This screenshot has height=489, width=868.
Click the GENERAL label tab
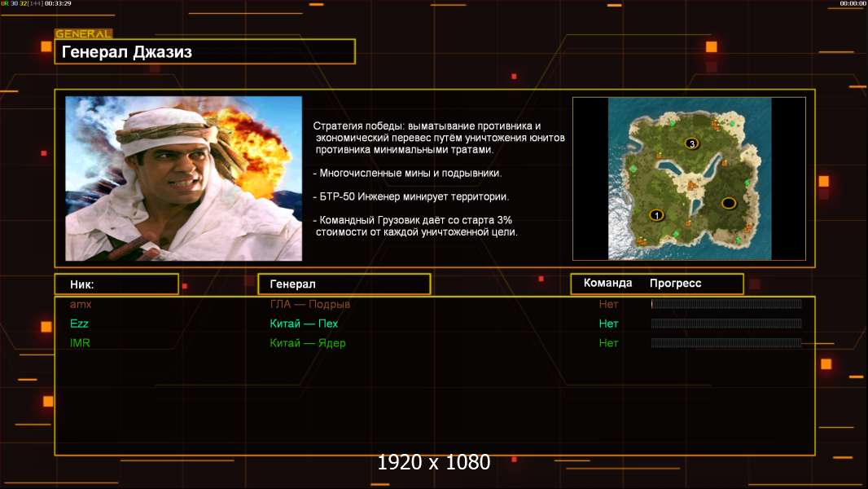tap(84, 33)
